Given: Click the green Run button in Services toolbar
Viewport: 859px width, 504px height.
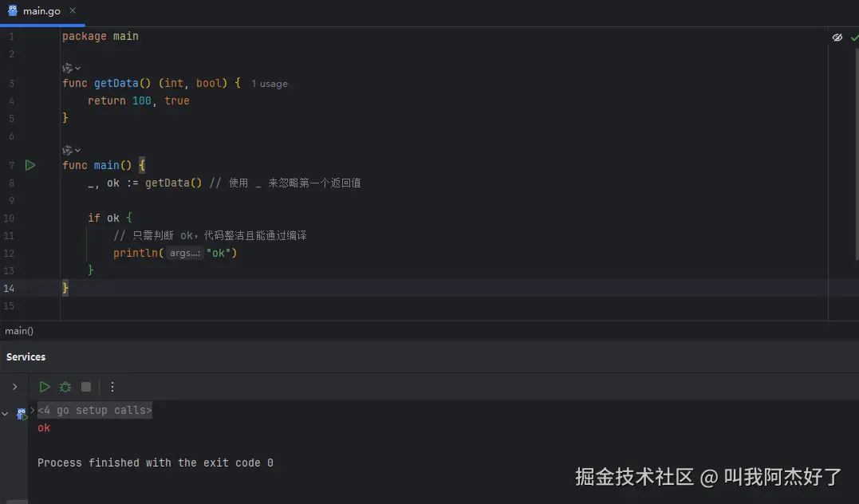Looking at the screenshot, I should (45, 387).
